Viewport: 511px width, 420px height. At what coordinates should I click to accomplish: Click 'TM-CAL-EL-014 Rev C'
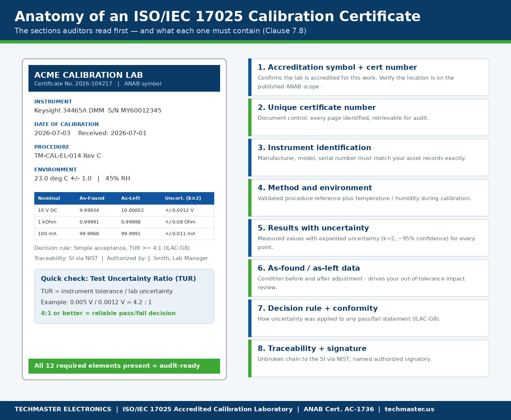[68, 156]
